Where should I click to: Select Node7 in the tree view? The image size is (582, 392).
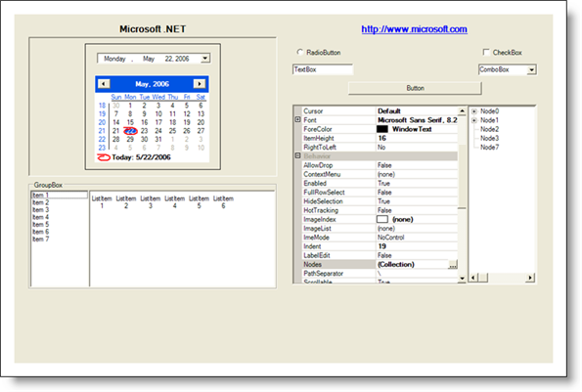(490, 148)
